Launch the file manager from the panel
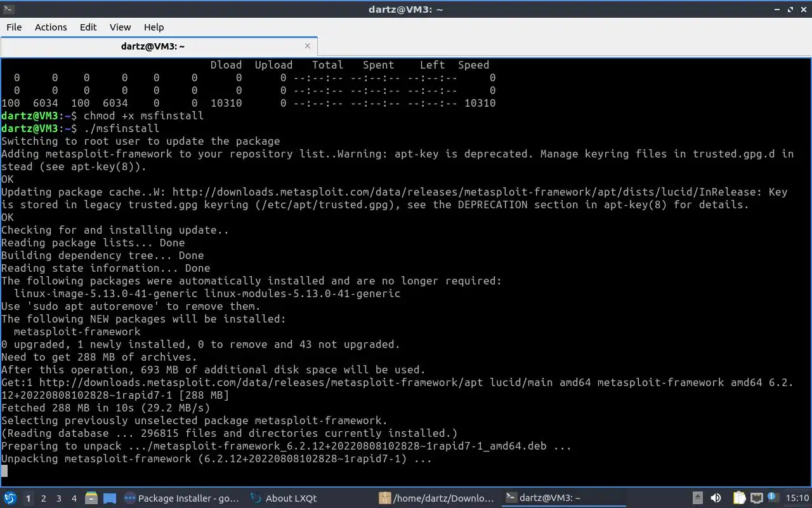 pyautogui.click(x=91, y=498)
